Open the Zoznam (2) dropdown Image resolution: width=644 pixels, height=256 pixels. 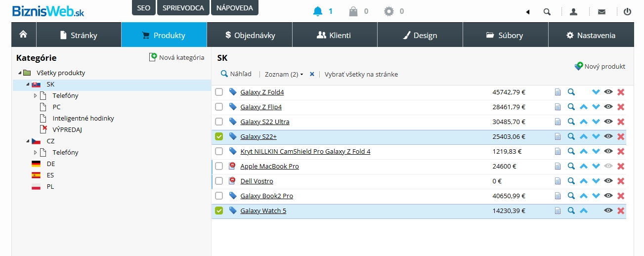(x=284, y=74)
